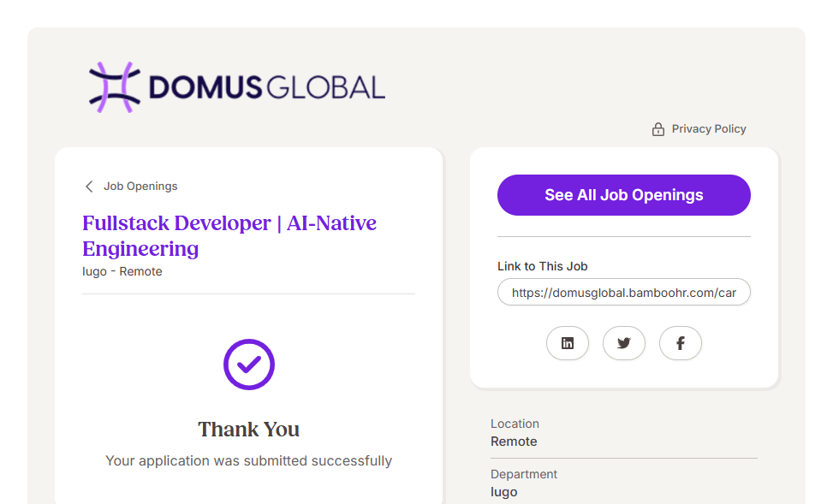833x504 pixels.
Task: Go back via Job Openings link
Action: click(140, 187)
